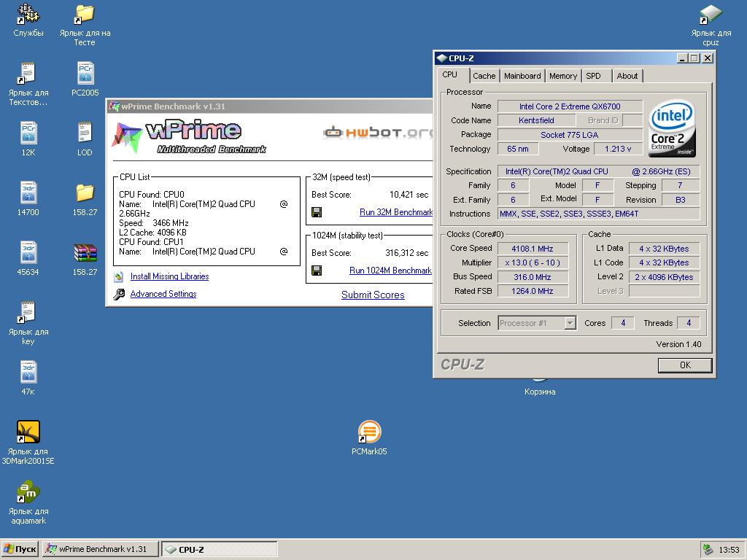
Task: Click the system tray network icon
Action: click(708, 550)
